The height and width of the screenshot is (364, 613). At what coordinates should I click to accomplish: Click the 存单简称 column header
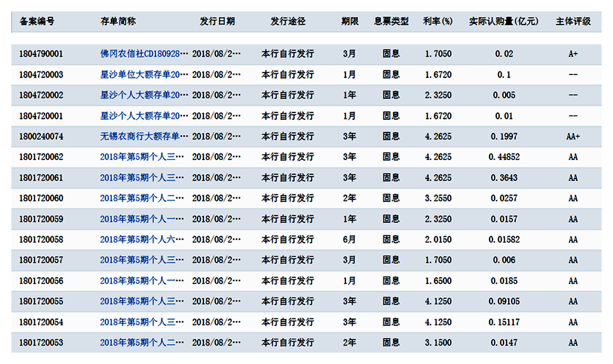[x=118, y=21]
